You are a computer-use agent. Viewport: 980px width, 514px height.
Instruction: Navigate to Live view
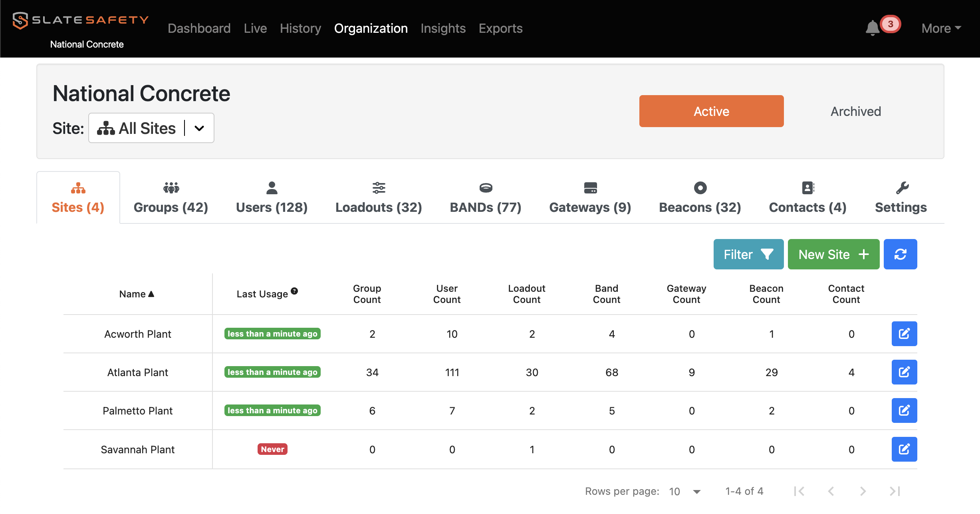click(x=255, y=28)
